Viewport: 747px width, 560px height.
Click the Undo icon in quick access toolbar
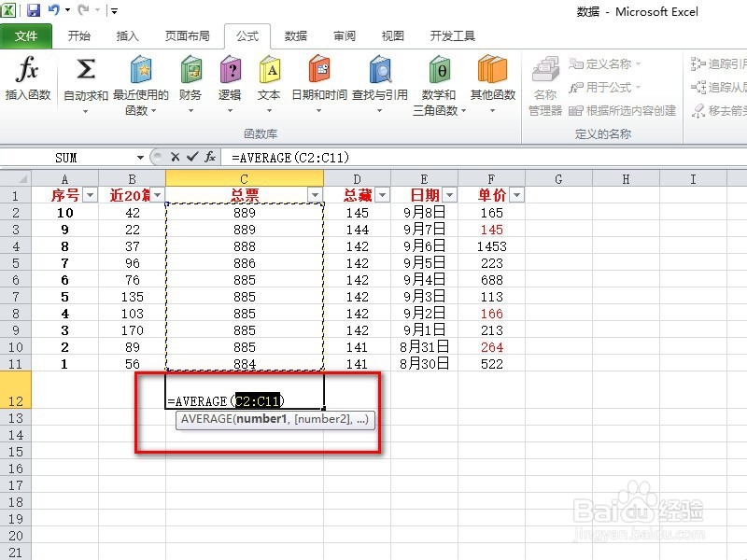pos(54,10)
